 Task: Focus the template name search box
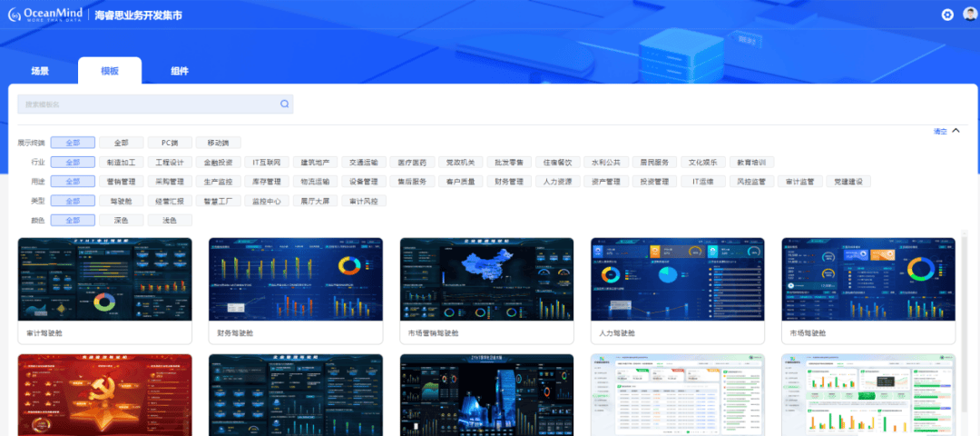click(155, 104)
